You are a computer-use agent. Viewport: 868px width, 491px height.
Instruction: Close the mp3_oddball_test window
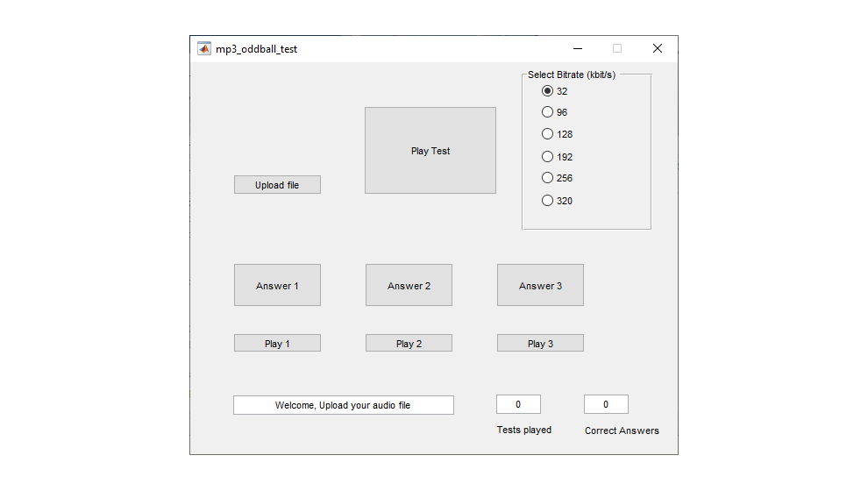[657, 49]
